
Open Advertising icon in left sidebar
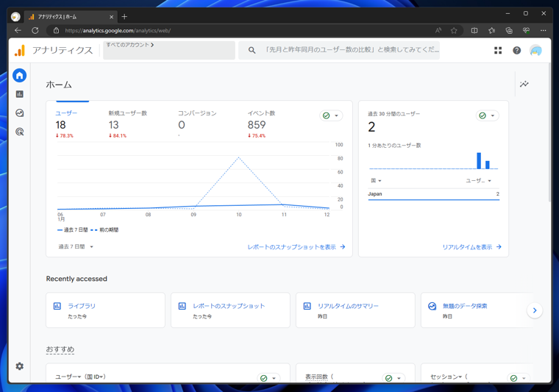point(20,132)
